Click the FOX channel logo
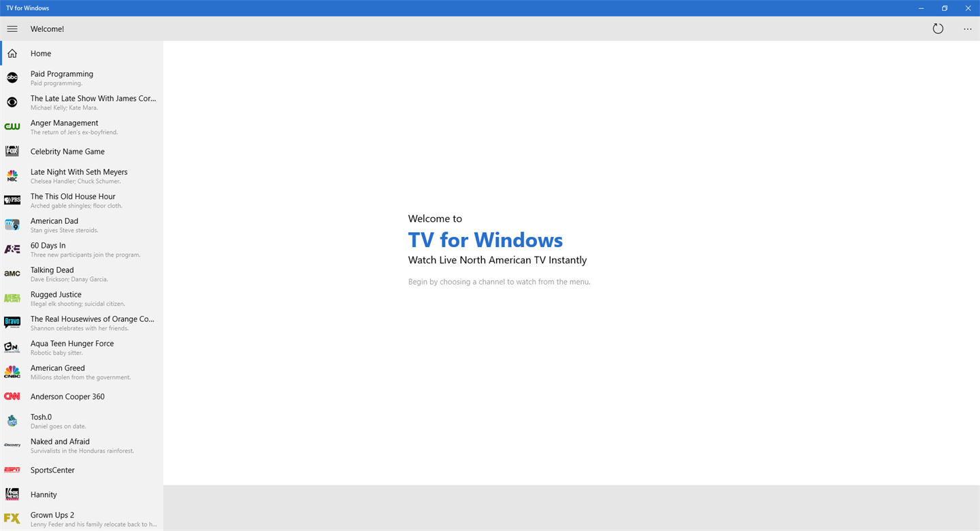This screenshot has width=980, height=531. click(12, 151)
